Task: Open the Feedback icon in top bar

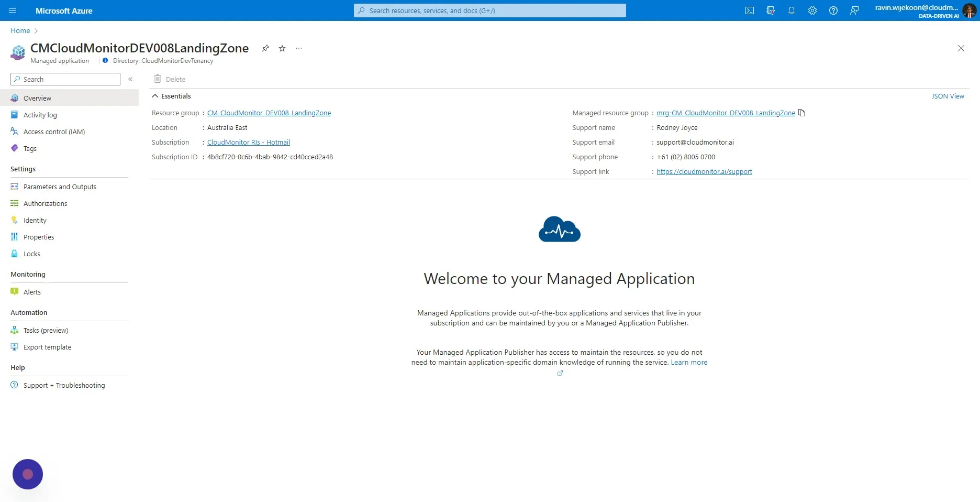Action: [854, 10]
